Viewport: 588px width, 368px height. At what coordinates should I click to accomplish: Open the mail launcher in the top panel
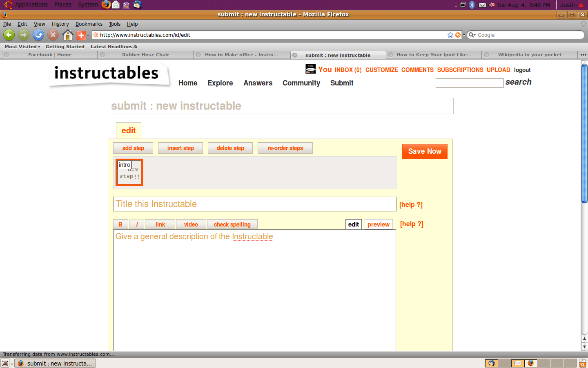pos(116,5)
